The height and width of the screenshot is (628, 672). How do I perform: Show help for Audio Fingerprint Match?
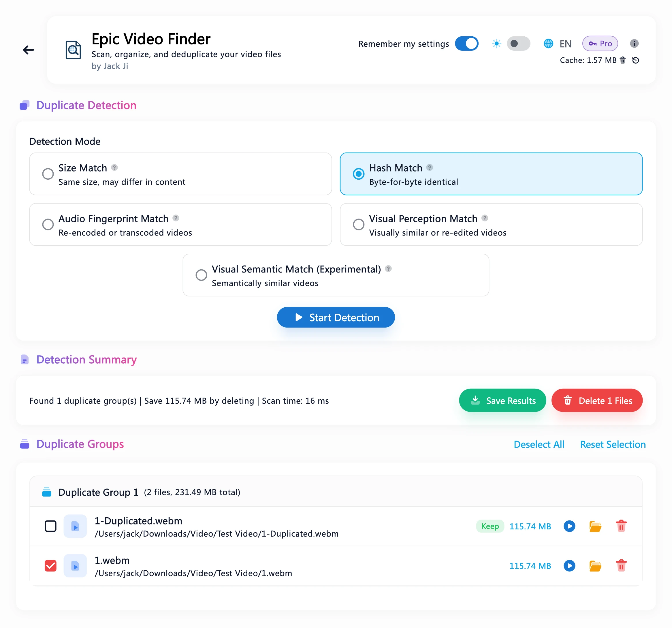tap(176, 218)
